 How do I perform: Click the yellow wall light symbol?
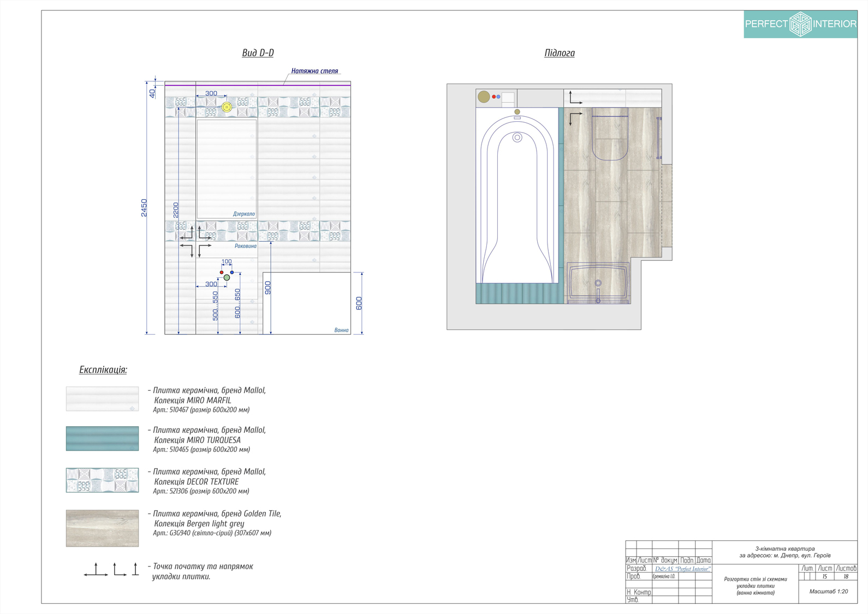pos(227,107)
